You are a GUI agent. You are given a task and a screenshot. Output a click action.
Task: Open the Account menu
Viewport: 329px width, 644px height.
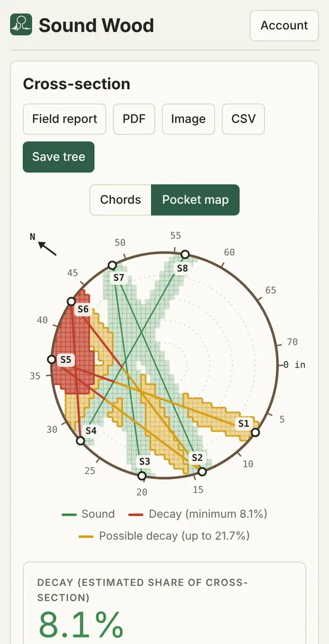coord(284,25)
